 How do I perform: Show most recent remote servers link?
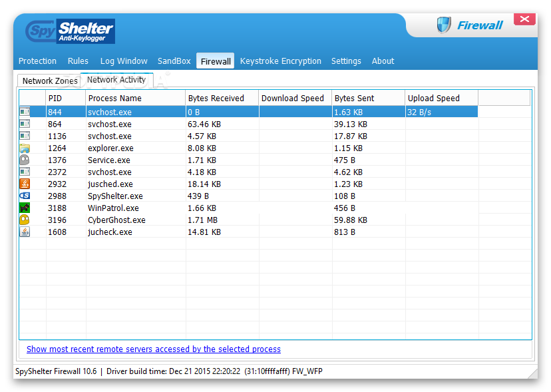[154, 349]
